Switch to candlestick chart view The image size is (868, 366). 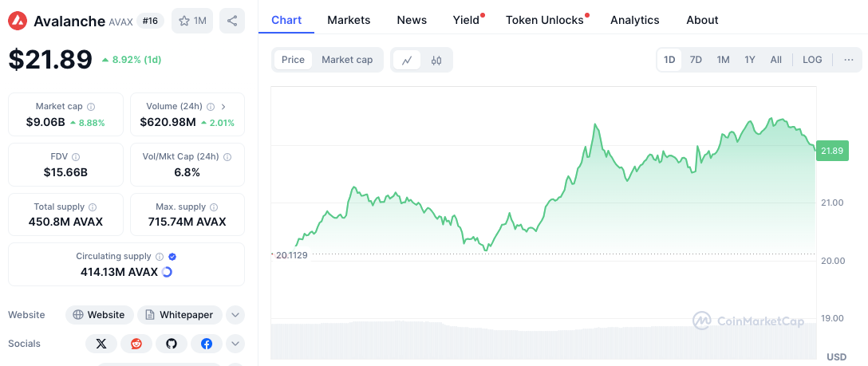point(436,61)
